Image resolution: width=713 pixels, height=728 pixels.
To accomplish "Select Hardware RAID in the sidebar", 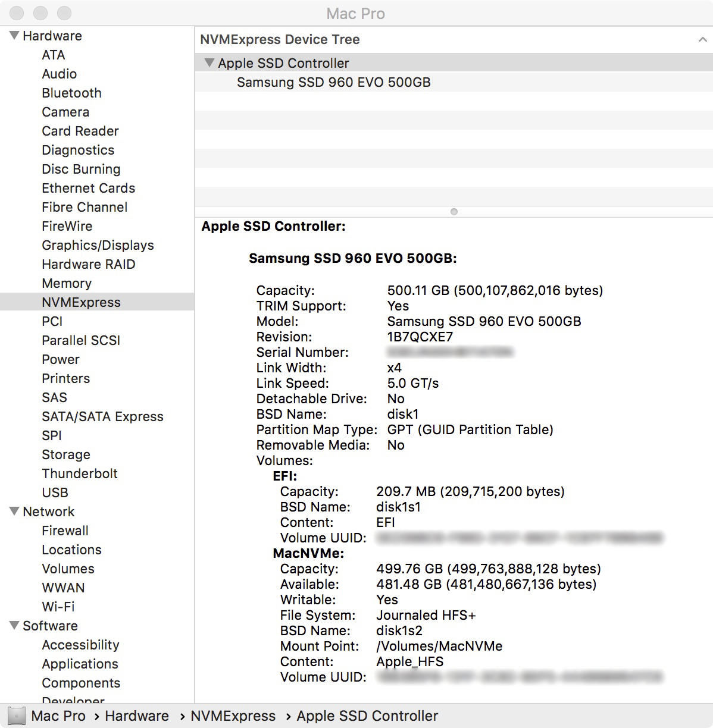I will [89, 264].
